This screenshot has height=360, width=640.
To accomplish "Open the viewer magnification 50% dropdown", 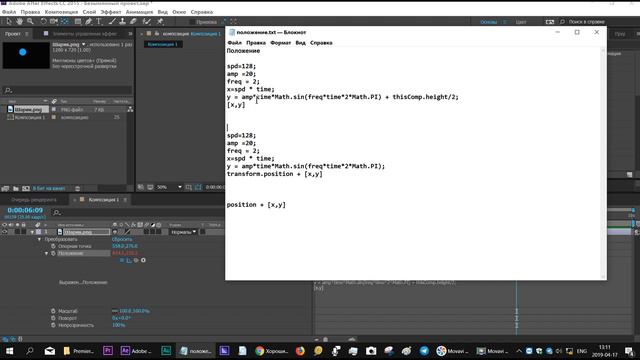I will pyautogui.click(x=169, y=187).
